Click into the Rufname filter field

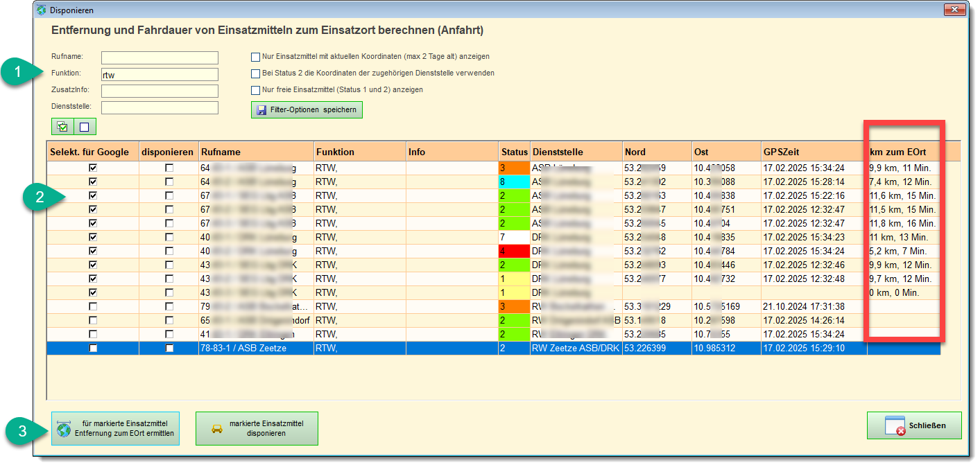coord(160,58)
